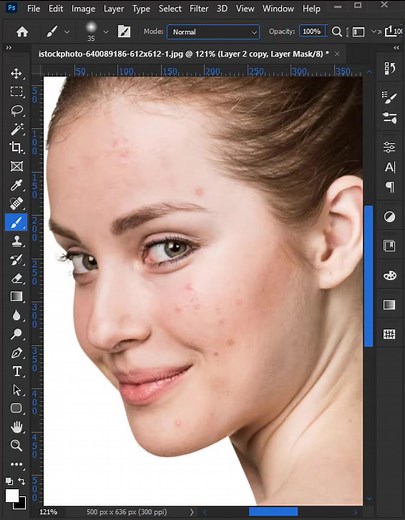Select the Path Selection tool
This screenshot has width=405, height=520.
point(16,390)
